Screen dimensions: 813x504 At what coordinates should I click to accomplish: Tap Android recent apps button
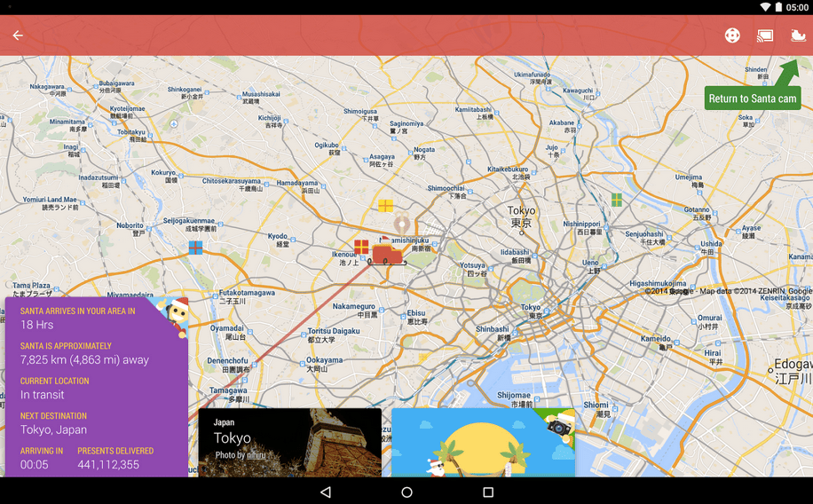[488, 492]
